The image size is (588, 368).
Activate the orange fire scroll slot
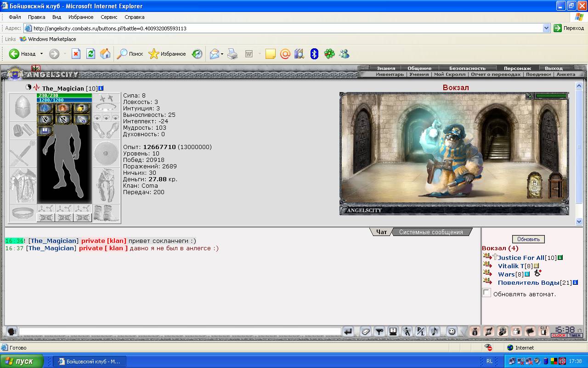(x=62, y=108)
